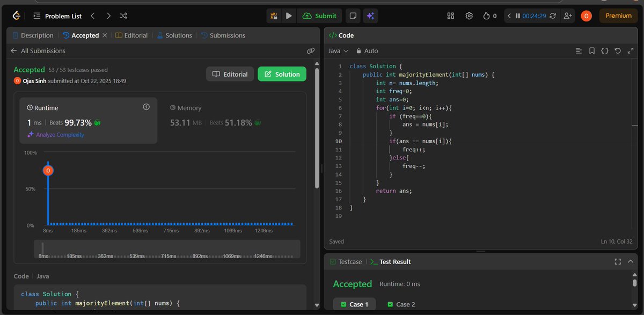Open runtime info circle icon
This screenshot has width=644, height=315.
click(146, 107)
